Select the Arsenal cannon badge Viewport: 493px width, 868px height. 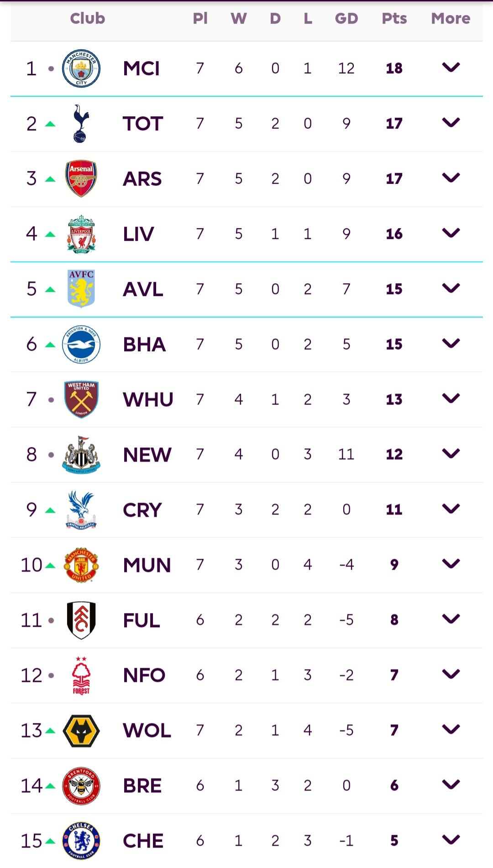click(81, 178)
